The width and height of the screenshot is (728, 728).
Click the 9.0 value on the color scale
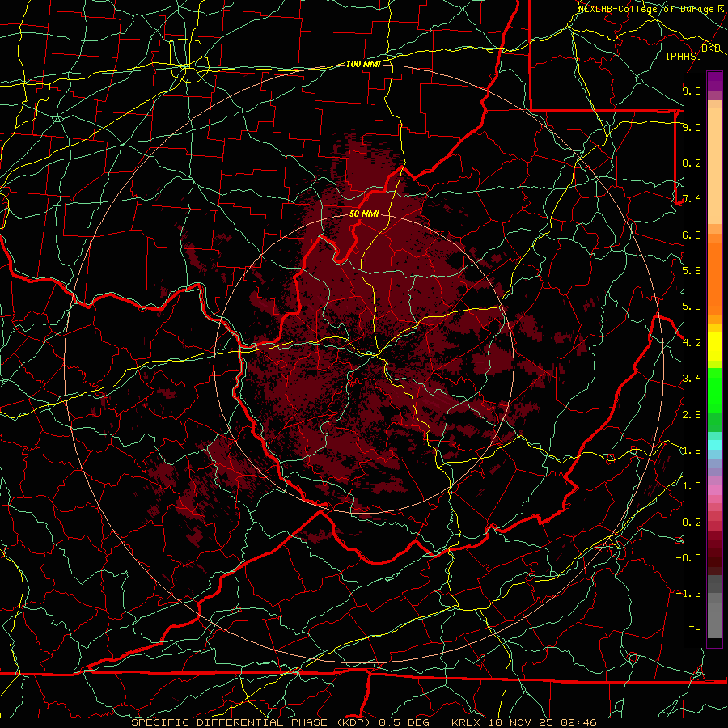(692, 127)
